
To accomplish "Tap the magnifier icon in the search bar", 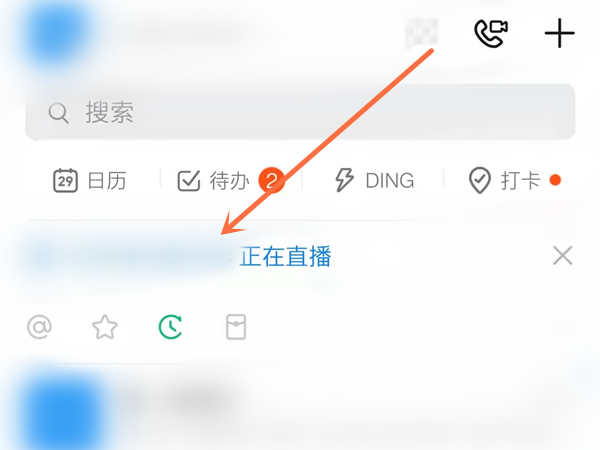I will click(59, 113).
